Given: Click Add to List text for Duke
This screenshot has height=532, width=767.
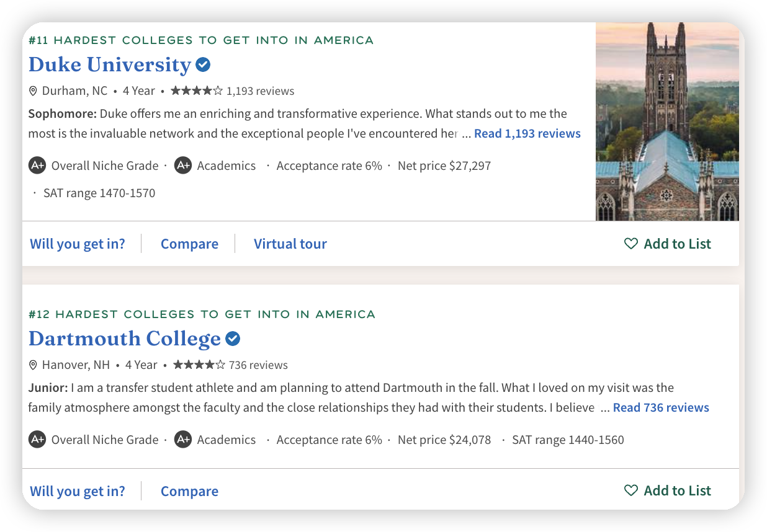Looking at the screenshot, I should click(x=678, y=244).
